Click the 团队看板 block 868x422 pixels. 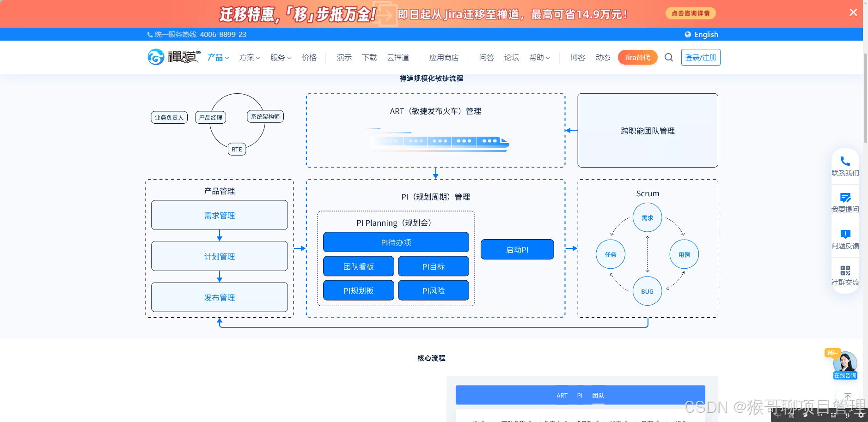tap(359, 266)
